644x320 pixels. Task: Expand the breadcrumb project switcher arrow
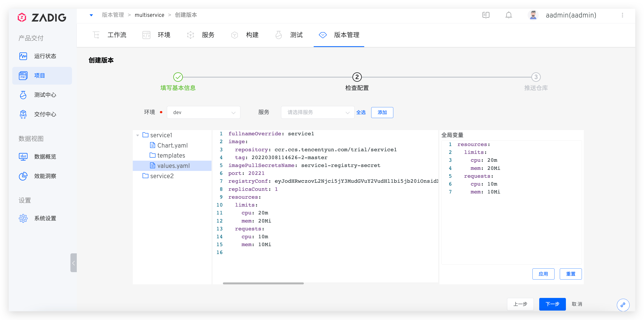pyautogui.click(x=91, y=15)
